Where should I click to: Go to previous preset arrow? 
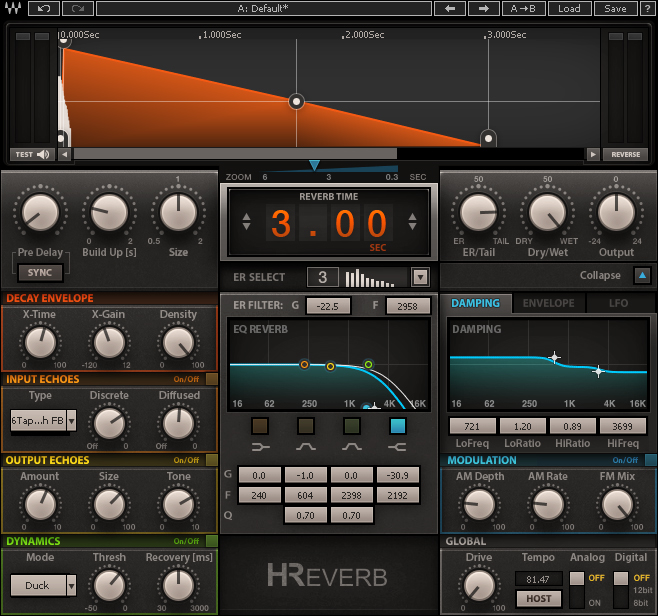pos(450,8)
